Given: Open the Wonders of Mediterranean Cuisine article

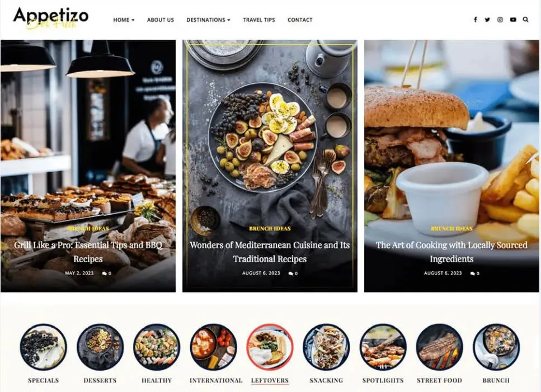Looking at the screenshot, I should pyautogui.click(x=270, y=252).
